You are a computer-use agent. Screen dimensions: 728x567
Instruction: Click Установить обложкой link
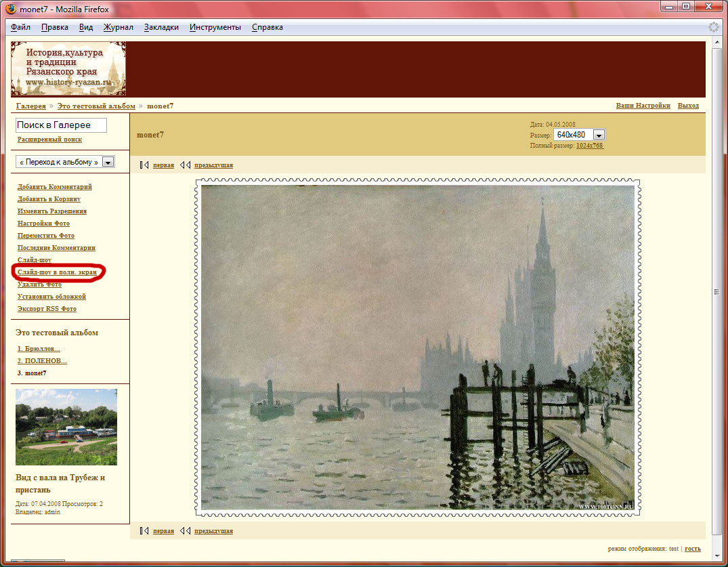tap(51, 296)
